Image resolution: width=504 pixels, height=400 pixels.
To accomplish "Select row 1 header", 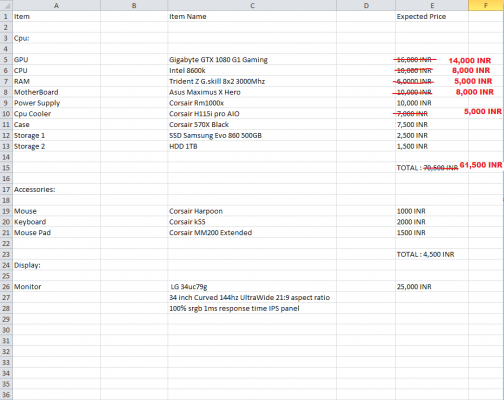I will pyautogui.click(x=6, y=16).
